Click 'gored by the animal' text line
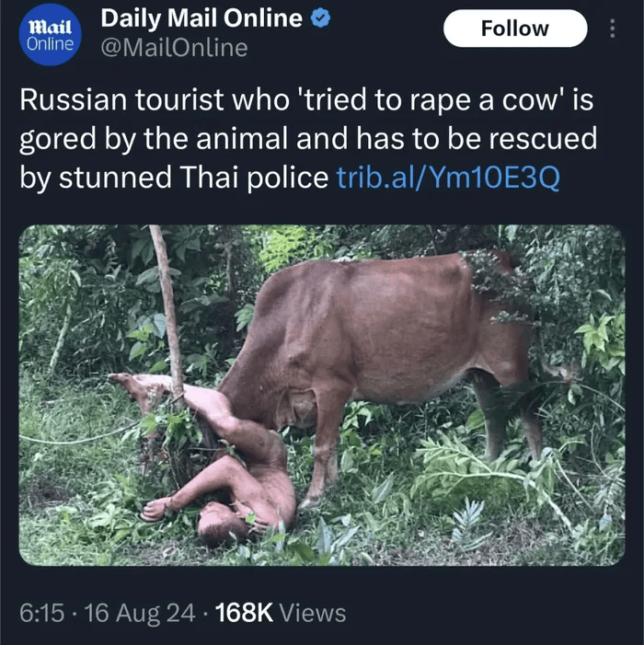The image size is (644, 645). (153, 139)
